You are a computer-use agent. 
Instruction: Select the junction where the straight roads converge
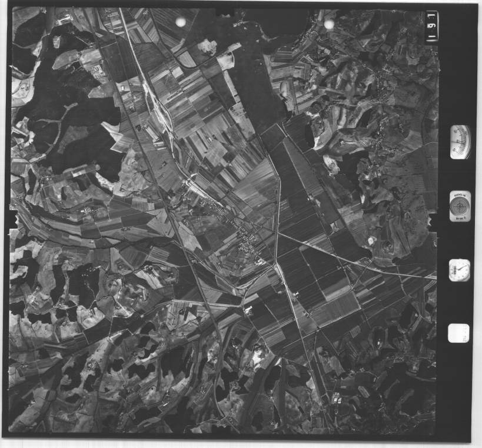coord(275,262)
